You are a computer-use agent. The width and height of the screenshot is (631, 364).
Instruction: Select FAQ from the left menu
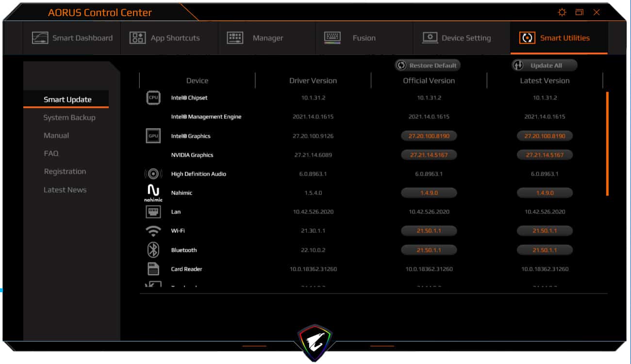click(51, 153)
